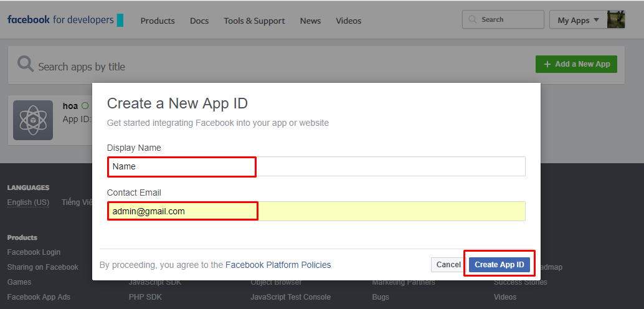Expand the My Apps dropdown
This screenshot has width=644, height=309.
pyautogui.click(x=578, y=20)
